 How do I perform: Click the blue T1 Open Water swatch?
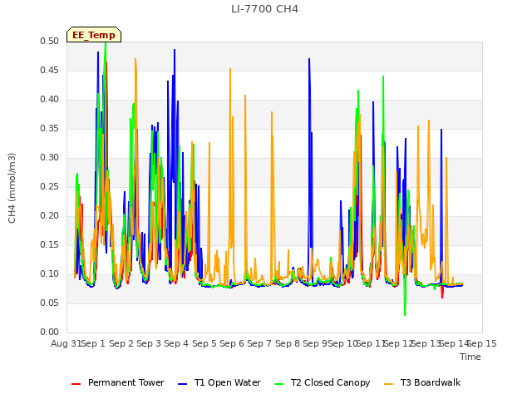[182, 384]
